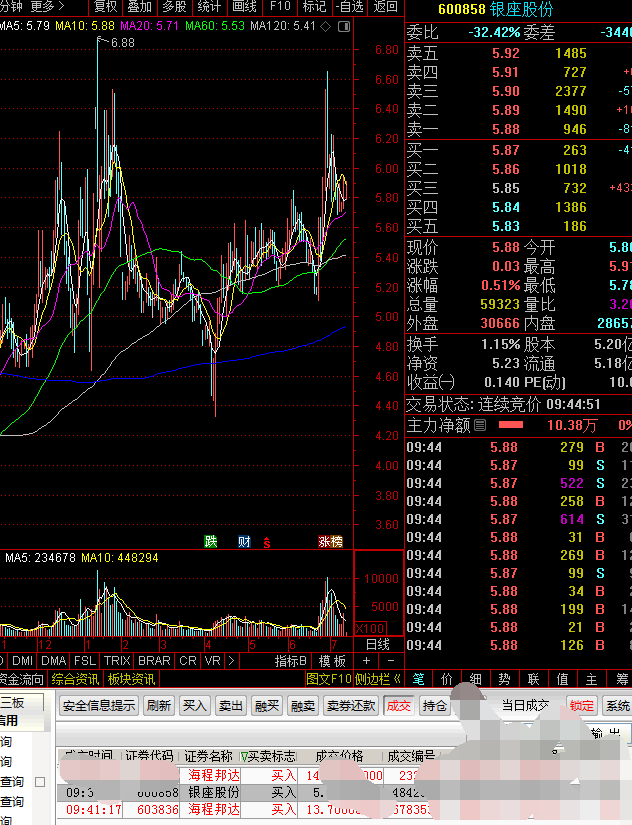Screen dimensions: 632x825
Task: Tick the checkbox beside 查询 in sidebar
Action: tap(40, 782)
